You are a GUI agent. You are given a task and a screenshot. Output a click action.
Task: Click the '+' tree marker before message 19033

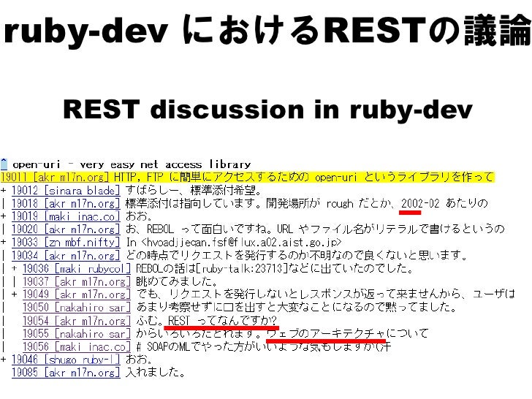[4, 243]
